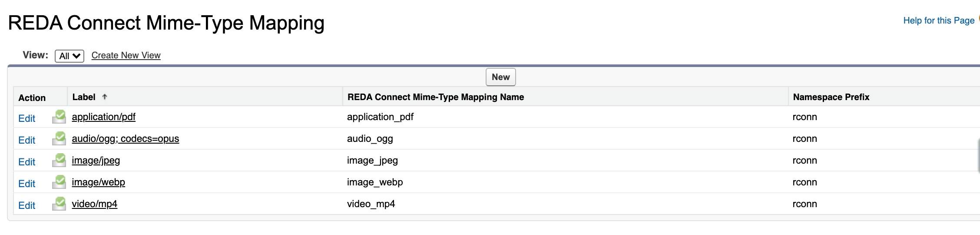Click the sort arrow next to Label
980x235 pixels.
pos(105,97)
